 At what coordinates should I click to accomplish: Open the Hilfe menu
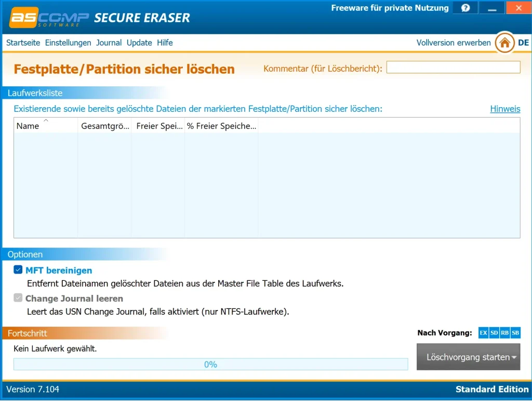165,43
